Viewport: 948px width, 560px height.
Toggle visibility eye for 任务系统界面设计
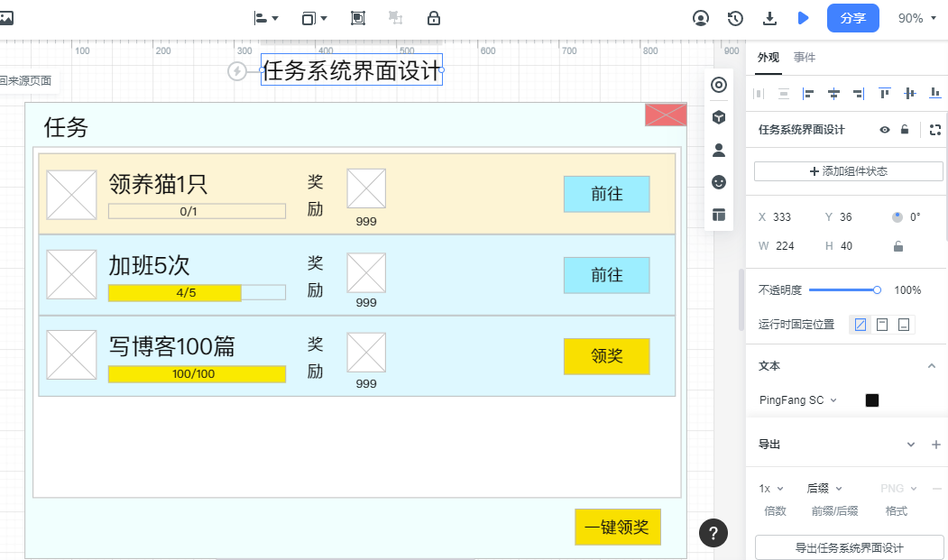coord(885,130)
